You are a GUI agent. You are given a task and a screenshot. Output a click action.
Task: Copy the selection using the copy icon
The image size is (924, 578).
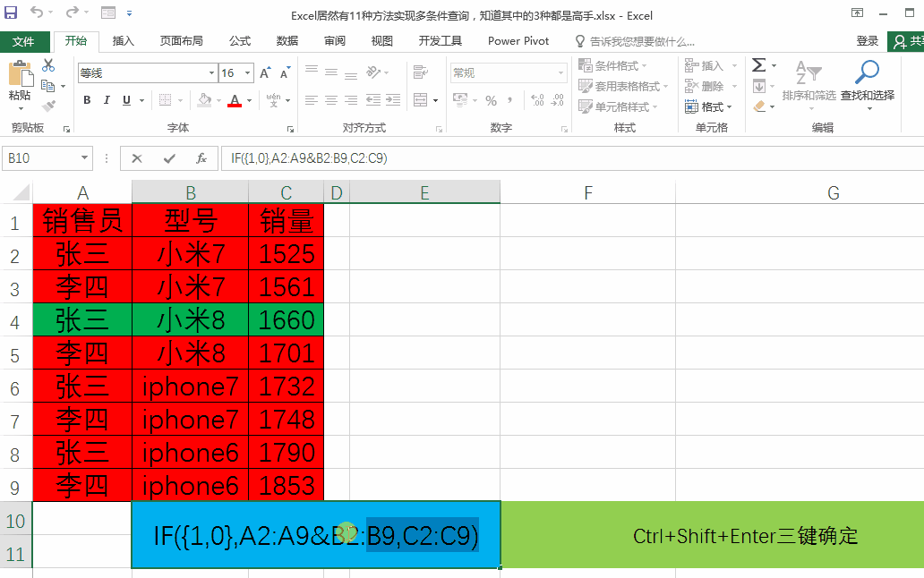(x=48, y=86)
